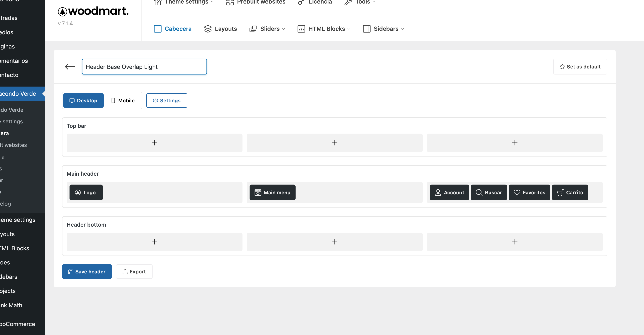
Task: Select the Carrito cart element
Action: pos(570,192)
